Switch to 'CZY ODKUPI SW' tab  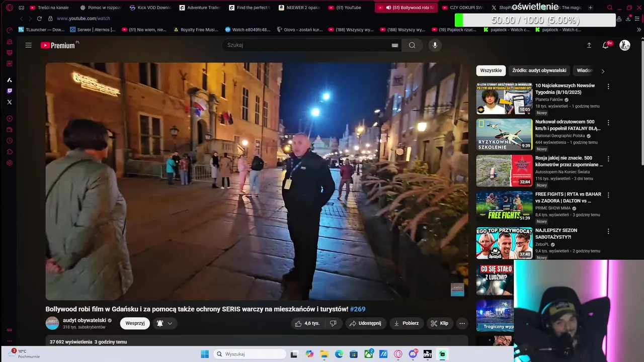462,8
